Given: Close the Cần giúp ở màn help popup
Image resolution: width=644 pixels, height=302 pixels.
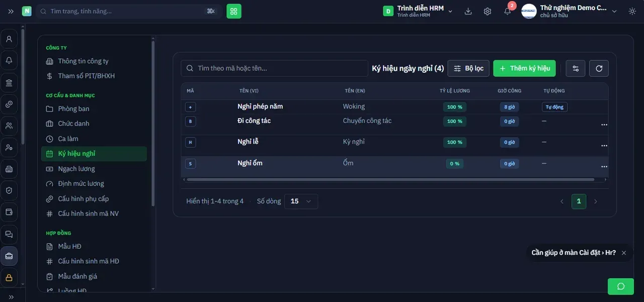Looking at the screenshot, I should (x=624, y=253).
